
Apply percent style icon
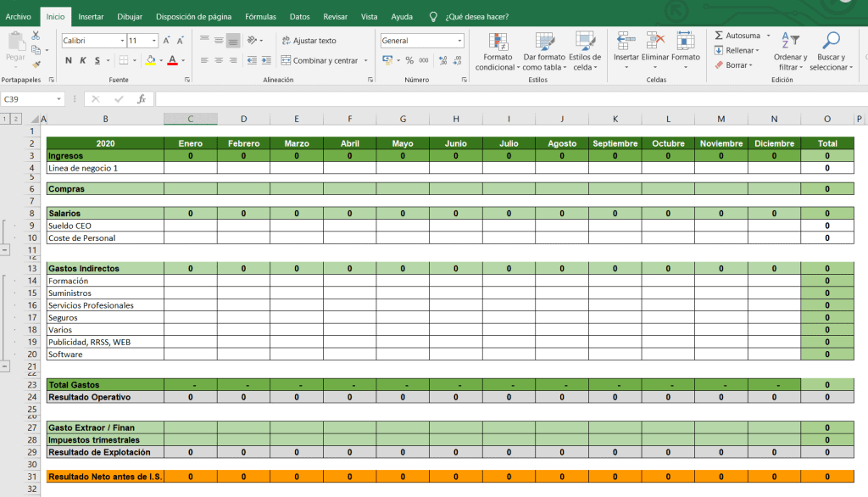409,60
